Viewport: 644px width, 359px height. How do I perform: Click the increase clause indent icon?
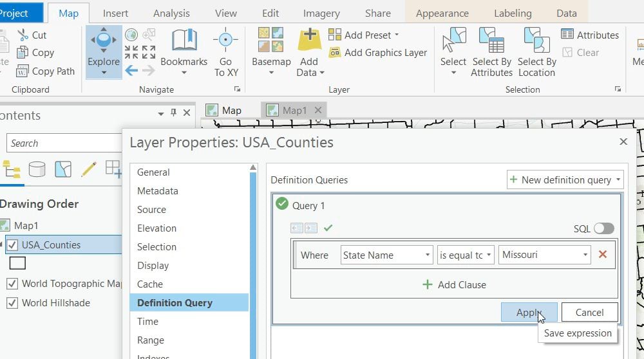[311, 228]
